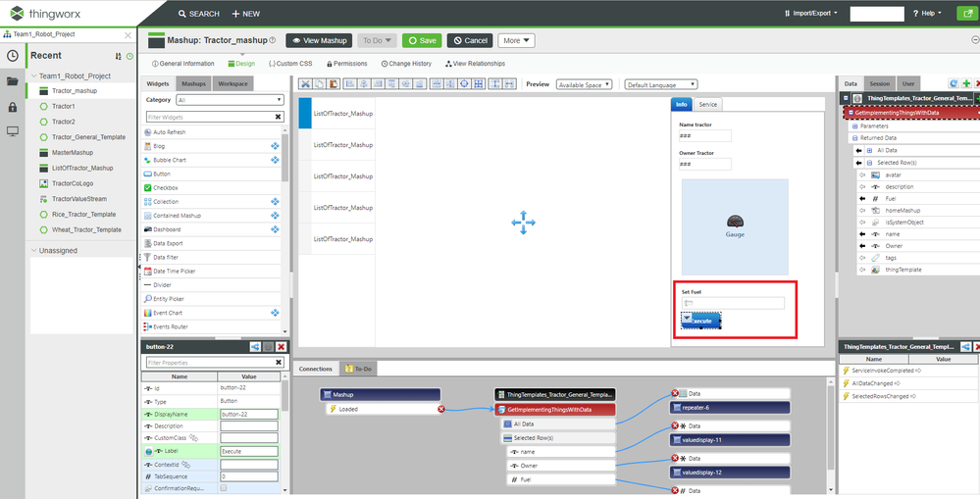Toggle the ConfirmationRequired checkbox
This screenshot has height=499, width=980.
[224, 488]
